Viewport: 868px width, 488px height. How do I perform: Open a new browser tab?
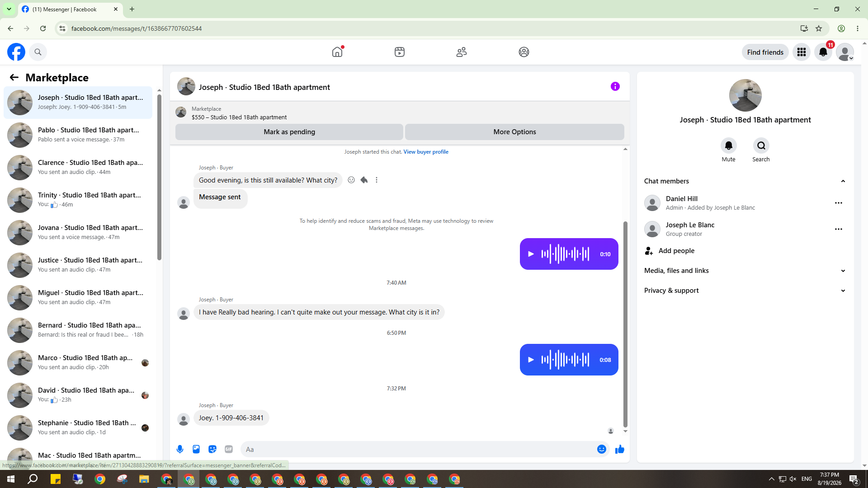coord(132,9)
